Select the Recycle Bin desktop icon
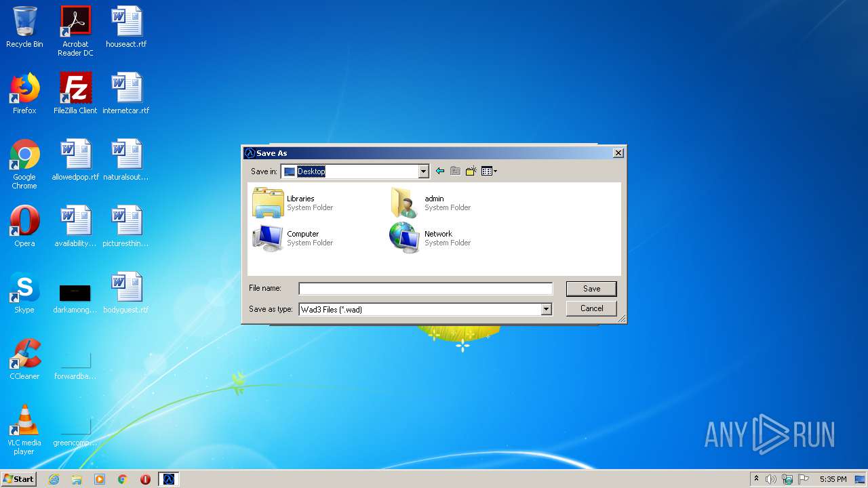The image size is (868, 488). tap(24, 27)
